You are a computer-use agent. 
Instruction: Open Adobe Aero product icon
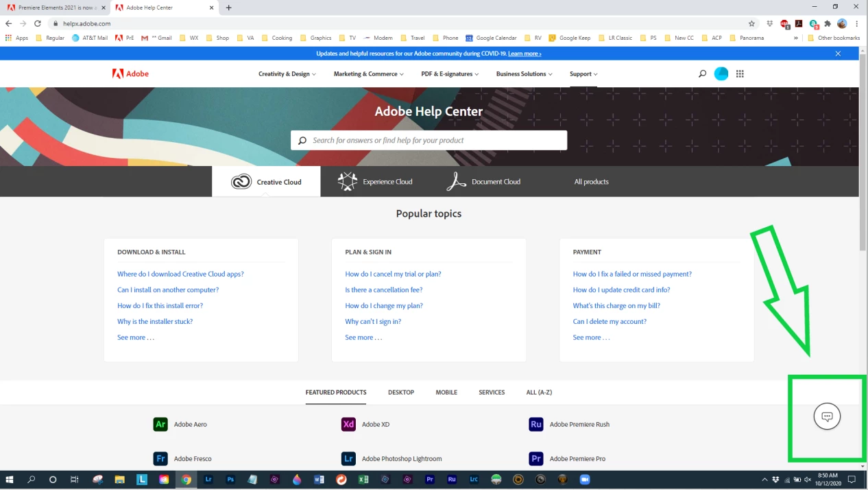click(x=160, y=424)
